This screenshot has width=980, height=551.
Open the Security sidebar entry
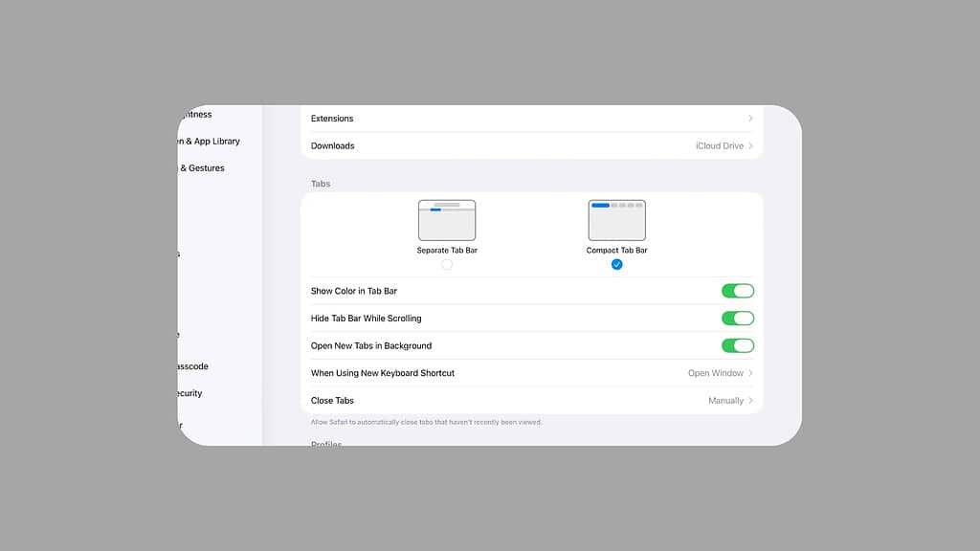click(189, 393)
